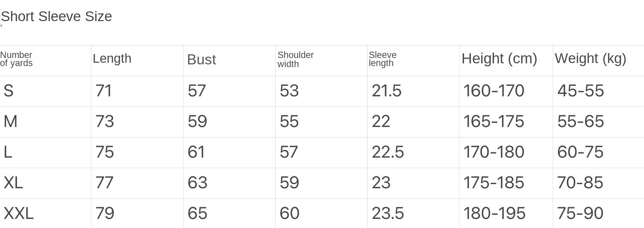This screenshot has width=644, height=228.
Task: Select the "Weight (kg)" column header
Action: click(590, 59)
